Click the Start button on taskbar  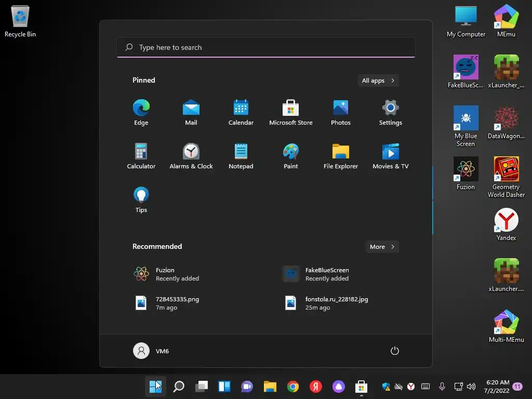[156, 387]
